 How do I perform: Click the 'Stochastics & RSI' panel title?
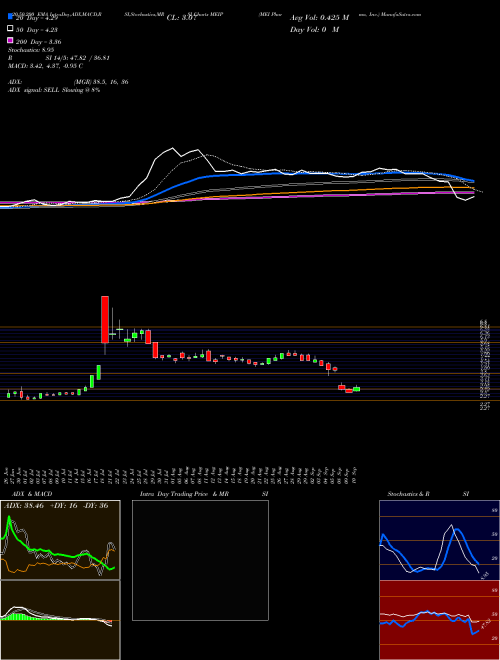(x=428, y=494)
